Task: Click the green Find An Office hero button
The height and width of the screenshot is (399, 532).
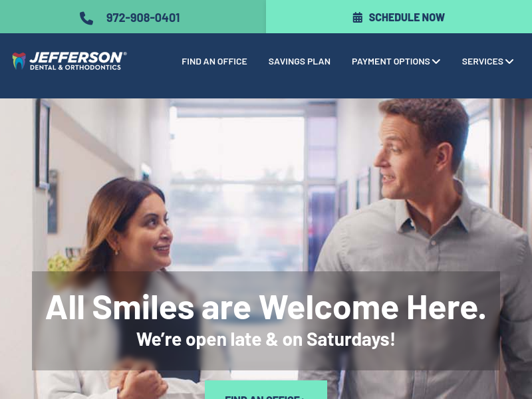Action: tap(265, 390)
